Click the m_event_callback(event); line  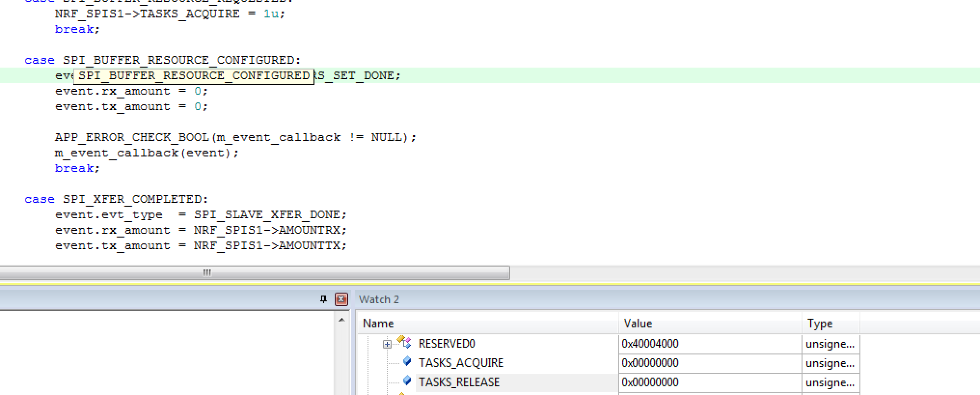point(147,153)
